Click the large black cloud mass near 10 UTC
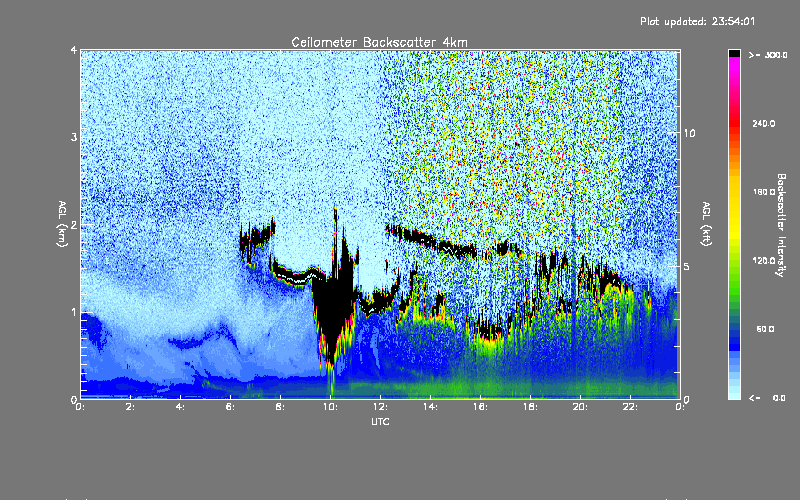The width and height of the screenshot is (800, 500). point(333,301)
